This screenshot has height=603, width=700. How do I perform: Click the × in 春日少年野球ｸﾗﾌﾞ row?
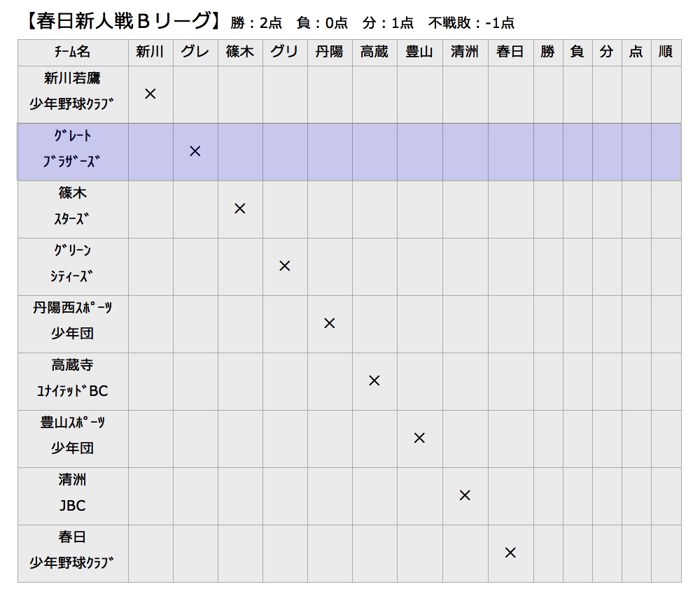(510, 553)
